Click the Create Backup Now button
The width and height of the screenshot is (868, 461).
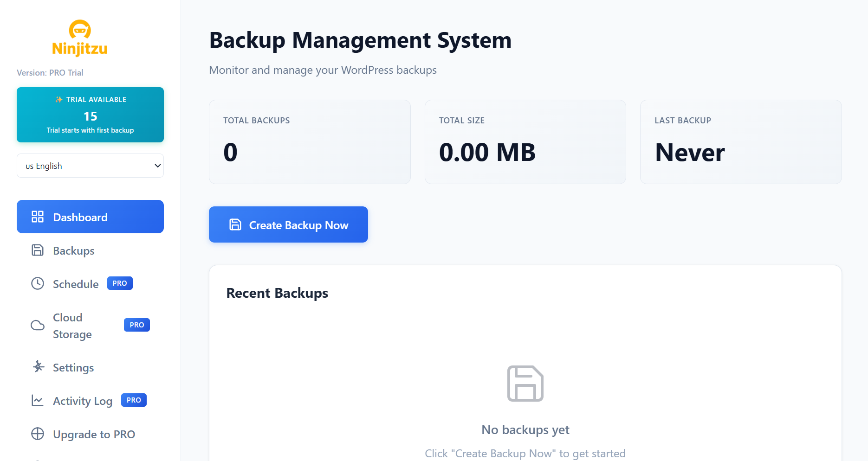(x=288, y=224)
